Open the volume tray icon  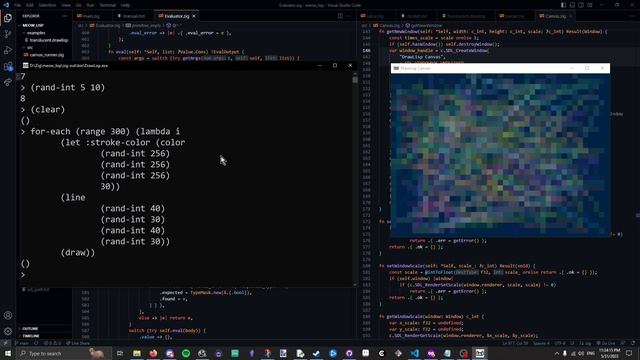pos(581,353)
